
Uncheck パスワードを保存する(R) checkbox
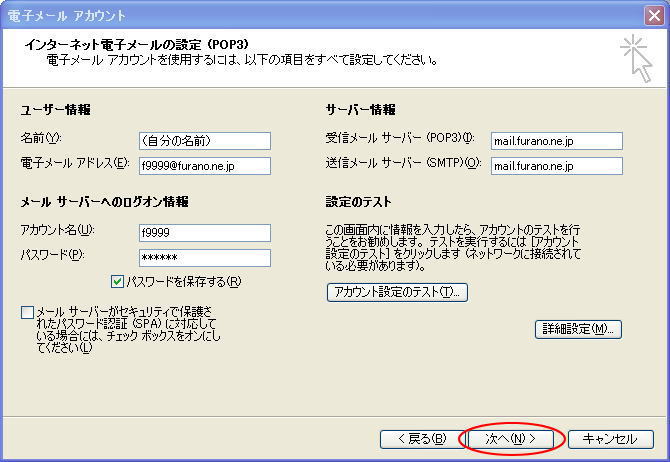[x=117, y=282]
